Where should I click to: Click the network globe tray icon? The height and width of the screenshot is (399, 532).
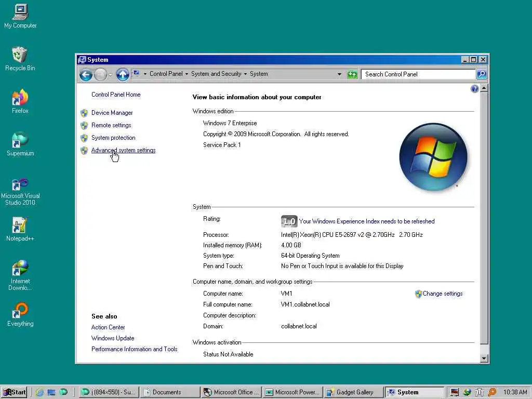pos(467,392)
